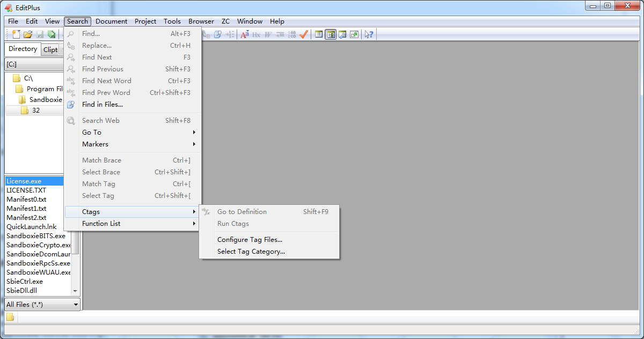Viewport: 644px width, 339px height.
Task: Select SandboxieCrypto.exe in the file list
Action: tap(38, 245)
